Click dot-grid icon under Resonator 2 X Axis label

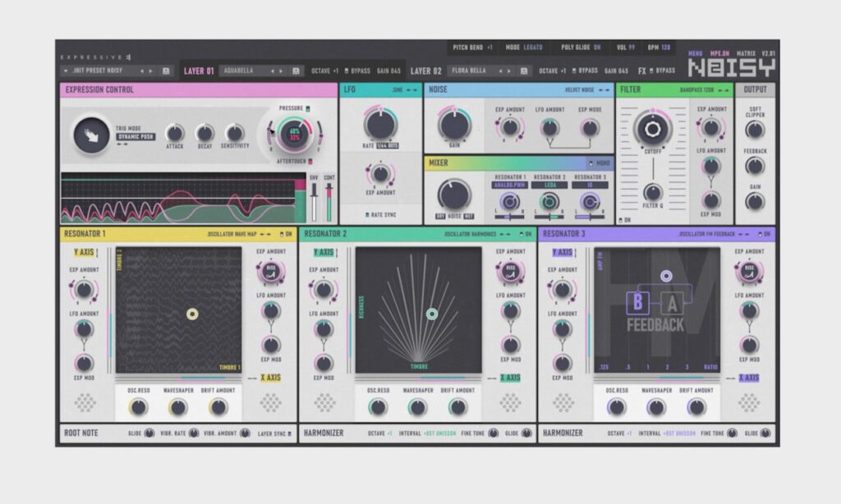(x=510, y=403)
